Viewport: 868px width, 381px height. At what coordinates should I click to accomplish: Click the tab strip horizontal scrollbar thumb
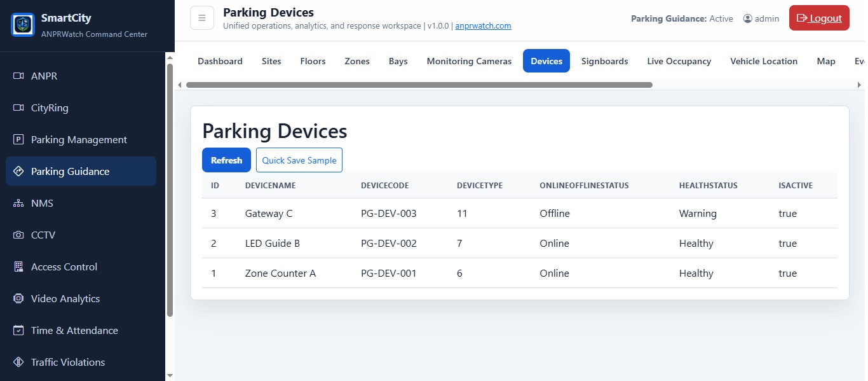[419, 85]
